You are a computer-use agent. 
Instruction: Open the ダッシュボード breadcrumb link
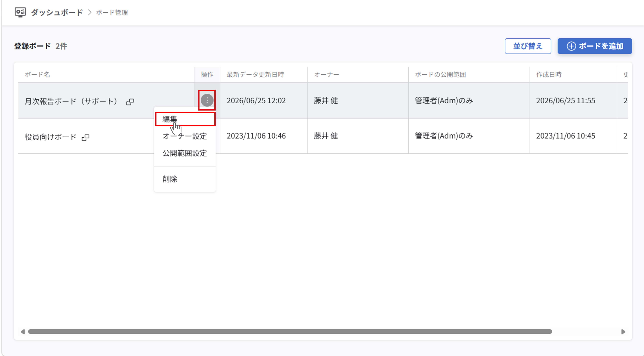pyautogui.click(x=57, y=12)
